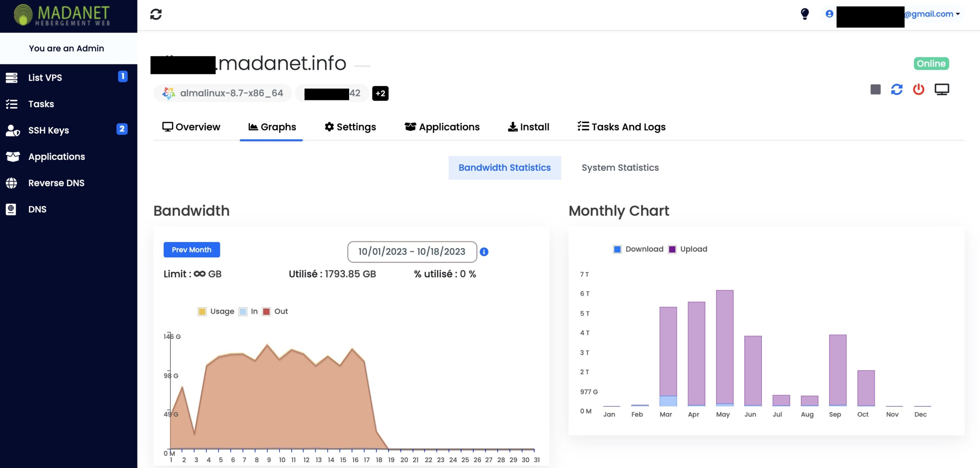Click the restart VPS blue arrows icon
The image size is (980, 468).
[897, 90]
